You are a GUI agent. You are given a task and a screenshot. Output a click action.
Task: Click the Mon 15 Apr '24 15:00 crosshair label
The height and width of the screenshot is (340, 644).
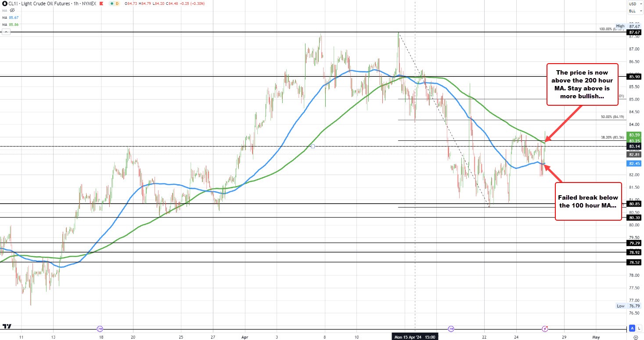click(415, 337)
